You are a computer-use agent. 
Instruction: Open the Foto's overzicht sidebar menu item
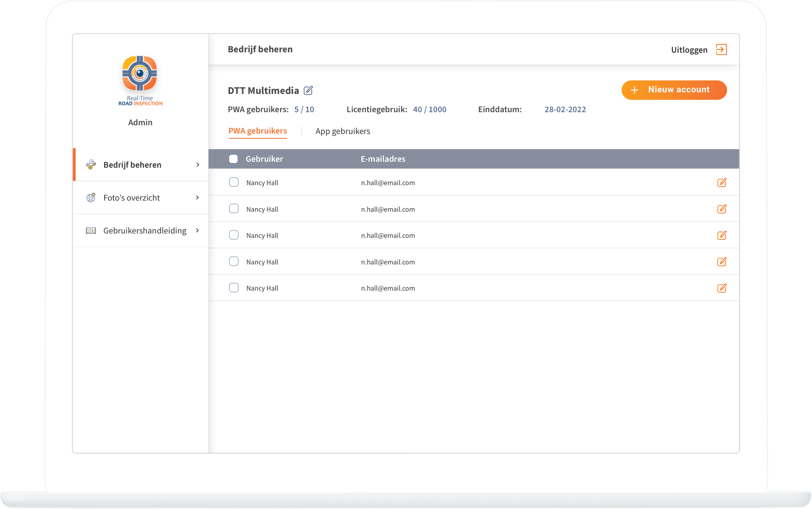[141, 197]
